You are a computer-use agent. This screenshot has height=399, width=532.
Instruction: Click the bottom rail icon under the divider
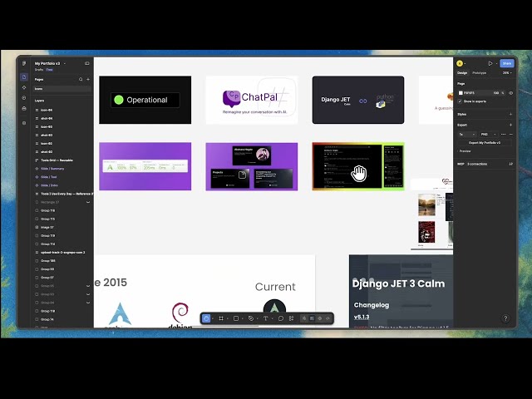click(24, 123)
